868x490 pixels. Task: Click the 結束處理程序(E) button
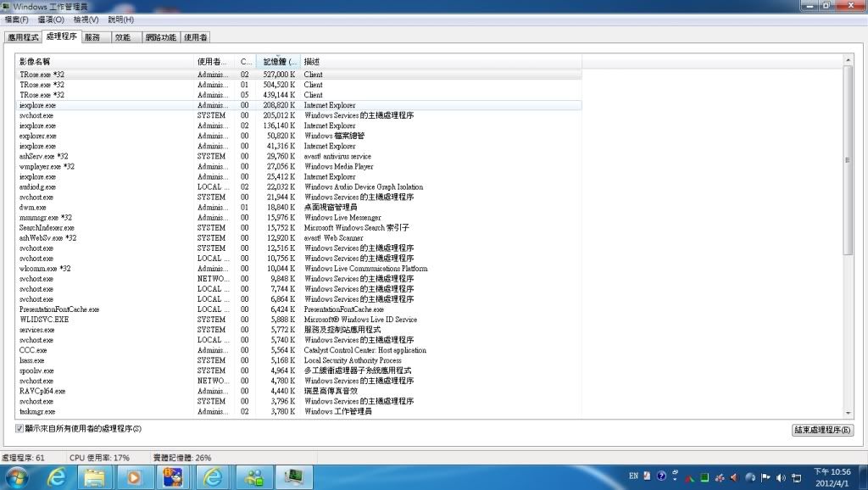coord(822,430)
